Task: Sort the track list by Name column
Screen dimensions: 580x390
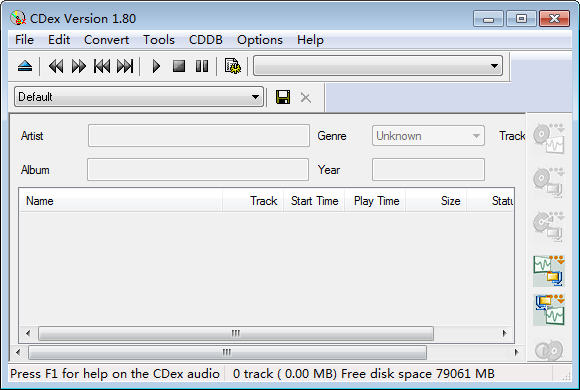Action: (x=121, y=201)
